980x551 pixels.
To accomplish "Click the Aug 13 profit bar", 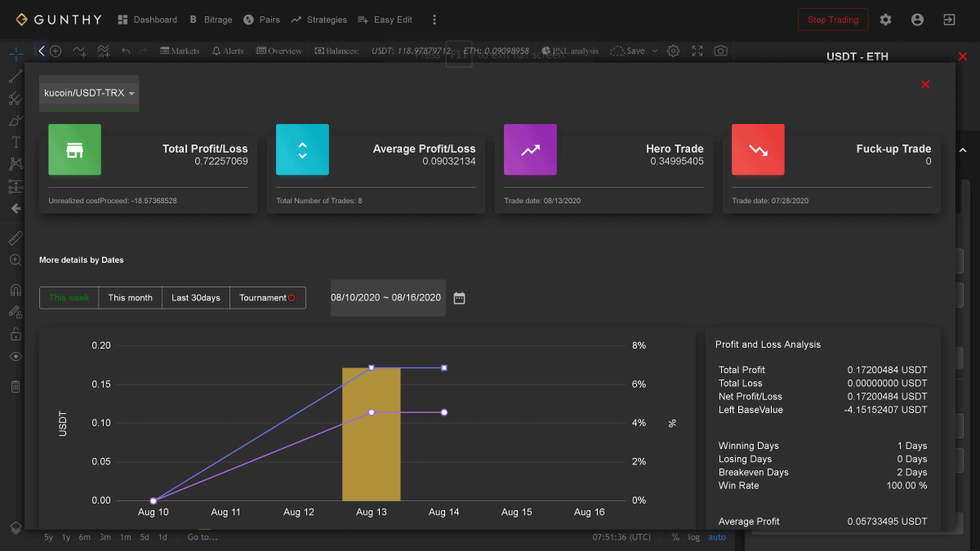I will (372, 434).
